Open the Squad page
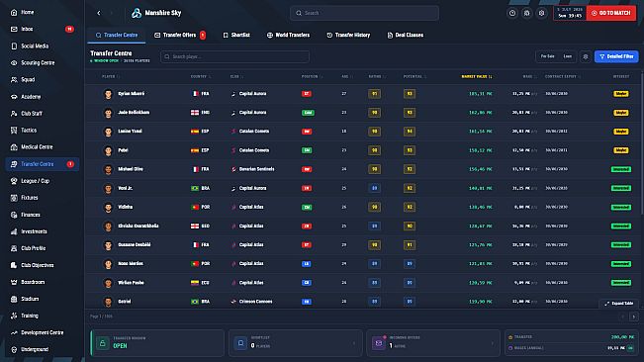 tap(42, 80)
